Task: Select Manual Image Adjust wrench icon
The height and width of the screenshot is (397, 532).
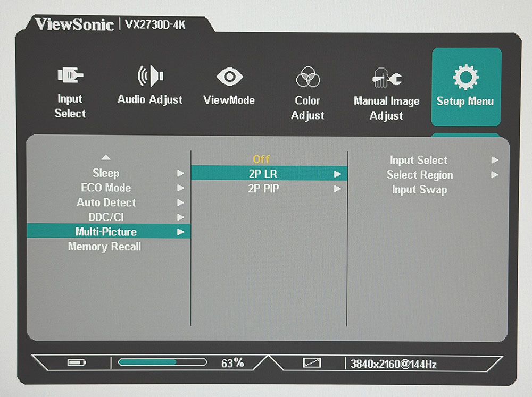Action: click(387, 78)
